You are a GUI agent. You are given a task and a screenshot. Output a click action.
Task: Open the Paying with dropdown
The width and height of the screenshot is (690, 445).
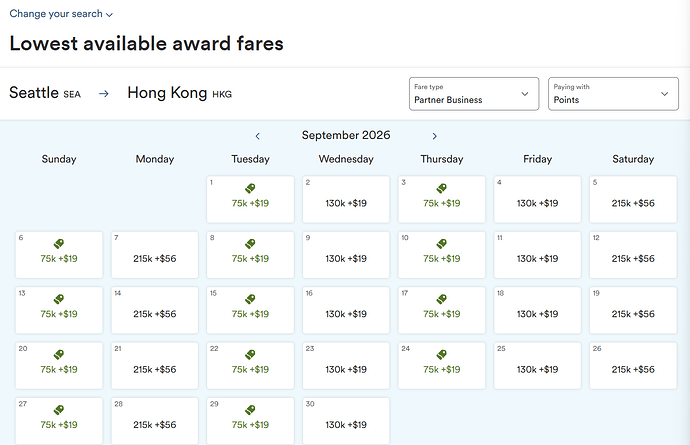coord(613,94)
